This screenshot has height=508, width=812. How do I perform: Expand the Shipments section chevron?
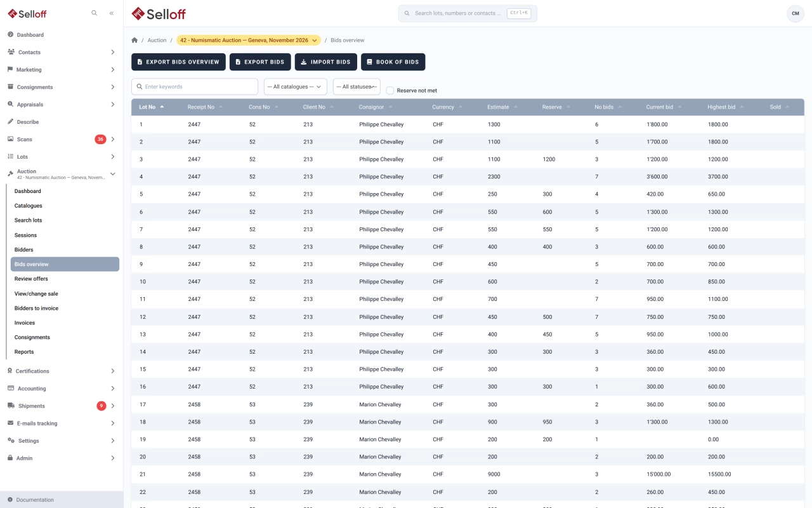(113, 406)
